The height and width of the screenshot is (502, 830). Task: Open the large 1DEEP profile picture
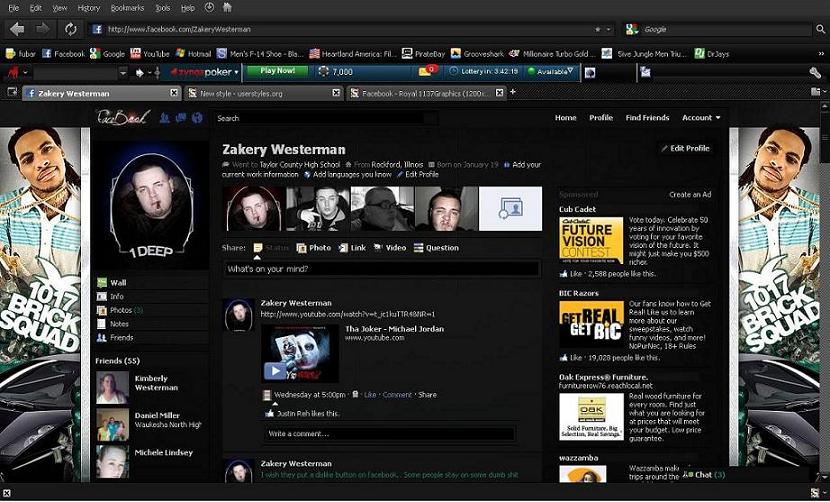151,207
